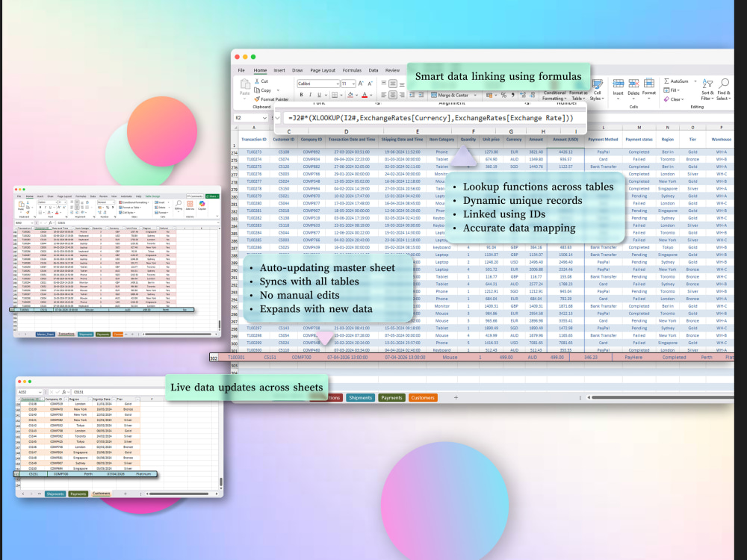Image resolution: width=747 pixels, height=560 pixels.
Task: Open the Insert ribbon tab
Action: click(x=279, y=70)
